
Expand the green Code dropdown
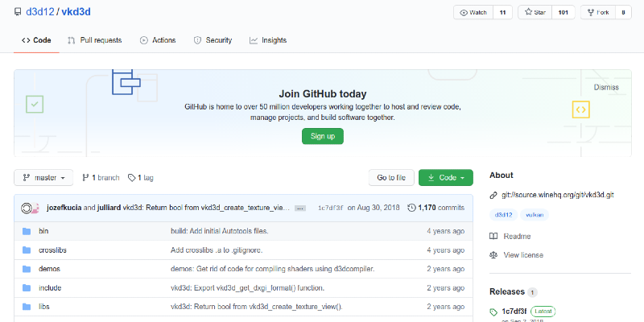click(x=445, y=177)
